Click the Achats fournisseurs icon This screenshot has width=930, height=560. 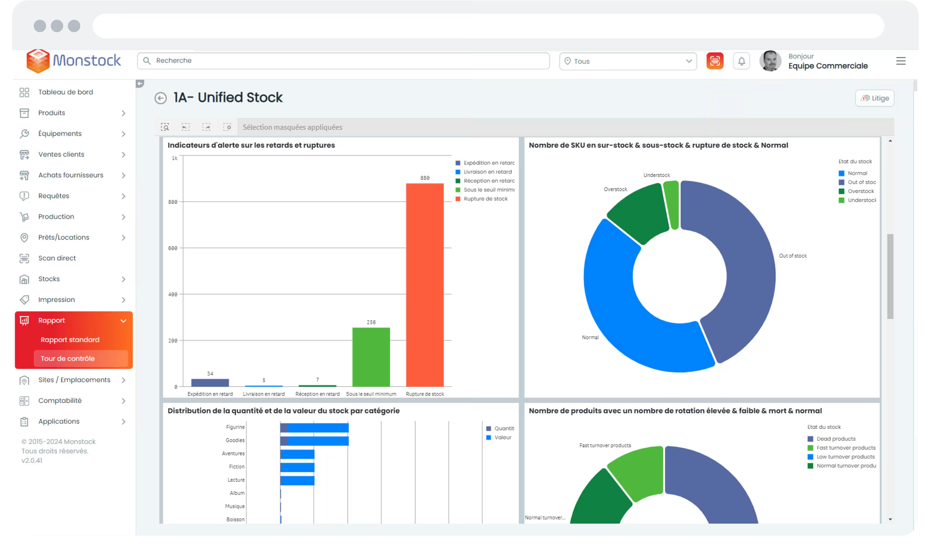24,175
